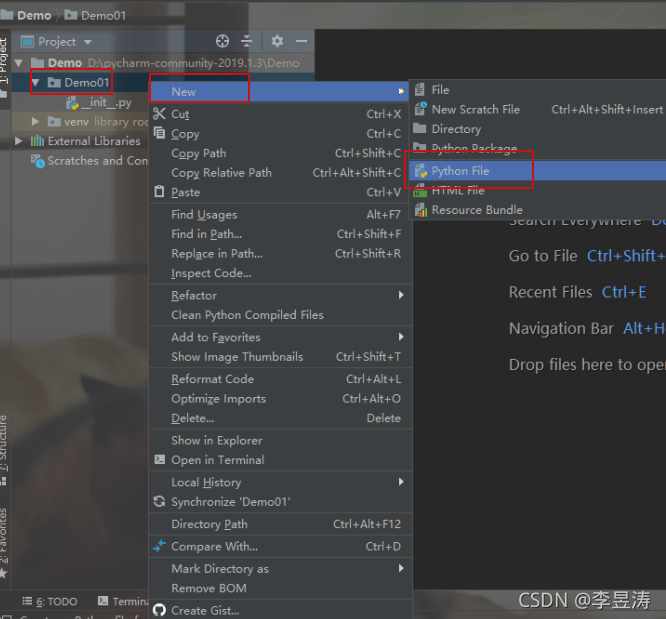Choose Delete... menu entry
The height and width of the screenshot is (619, 666).
pyautogui.click(x=281, y=418)
